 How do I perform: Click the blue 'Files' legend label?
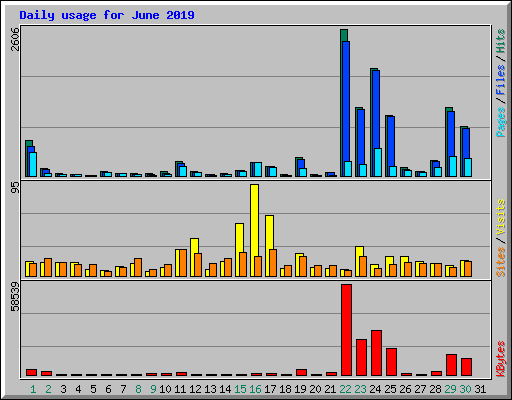tap(501, 80)
